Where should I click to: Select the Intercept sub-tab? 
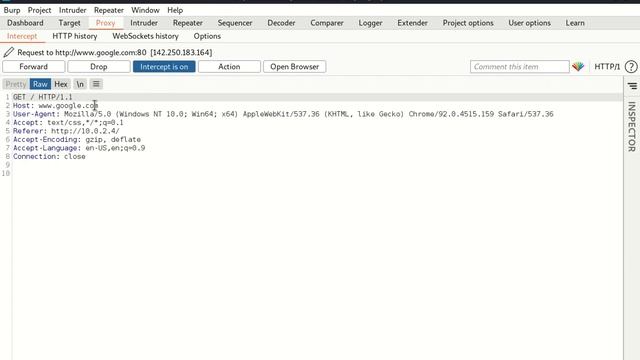point(22,36)
